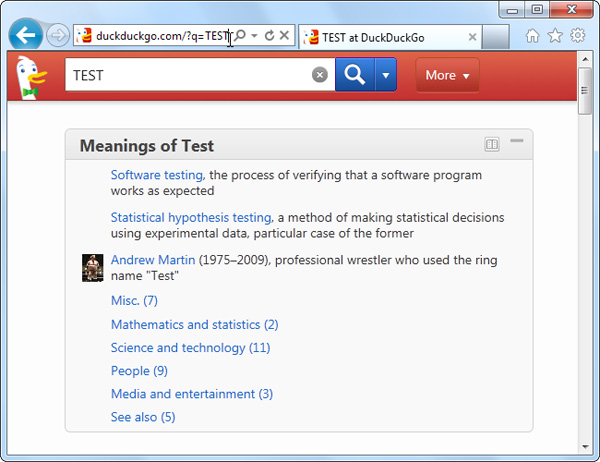600x462 pixels.
Task: Click the browser Back arrow button
Action: click(x=26, y=36)
